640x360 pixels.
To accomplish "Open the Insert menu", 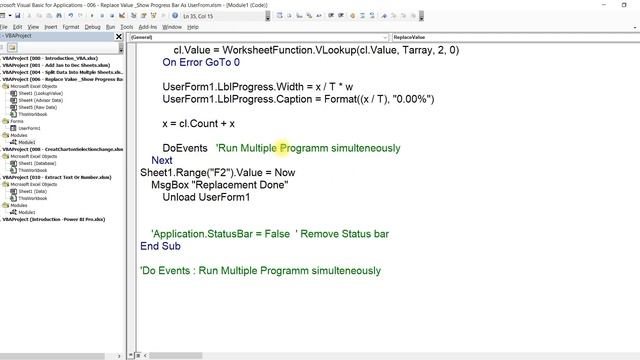I will pos(51,27).
